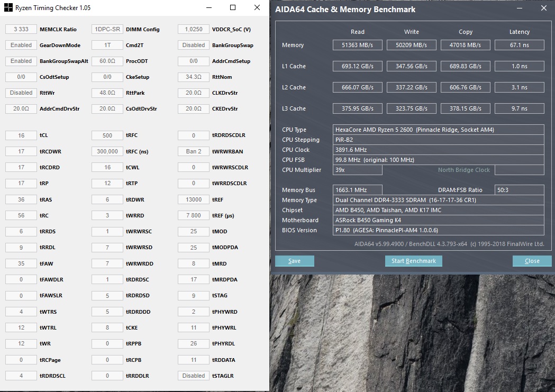Select the tPHYRDL value 26

[194, 343]
